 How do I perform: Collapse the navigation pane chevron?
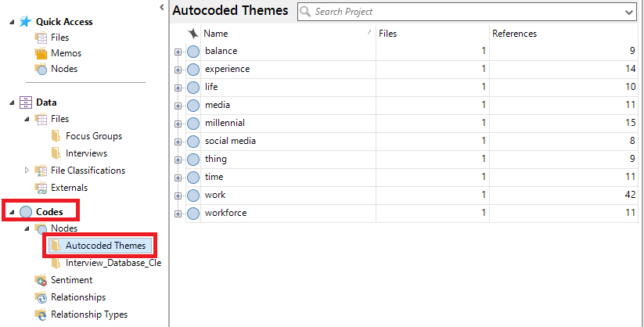[x=162, y=7]
